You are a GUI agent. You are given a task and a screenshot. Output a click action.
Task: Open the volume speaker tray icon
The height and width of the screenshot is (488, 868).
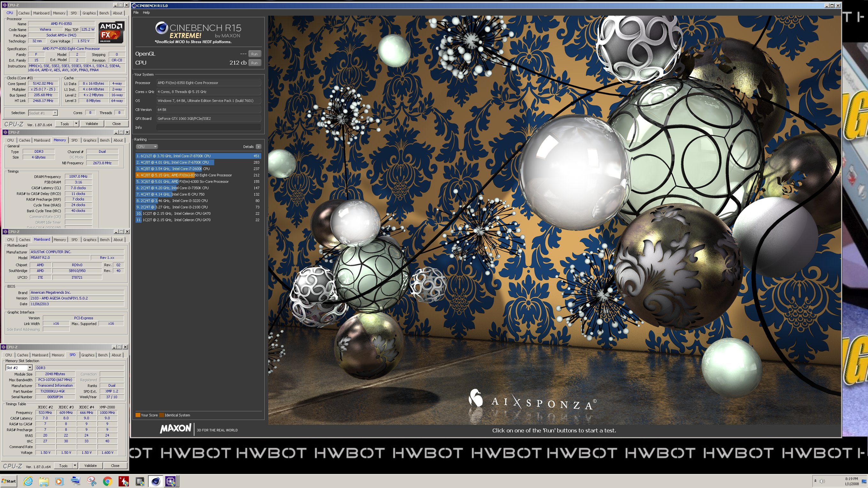pyautogui.click(x=822, y=481)
